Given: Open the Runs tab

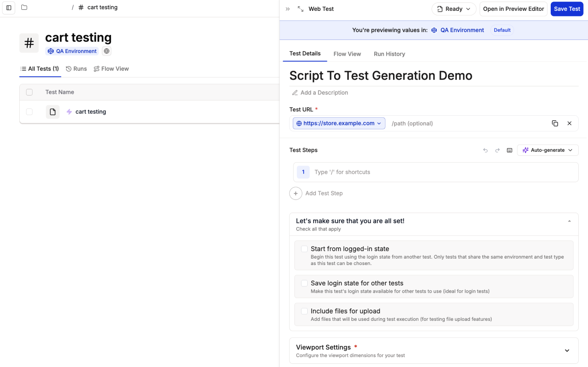Looking at the screenshot, I should coord(76,69).
